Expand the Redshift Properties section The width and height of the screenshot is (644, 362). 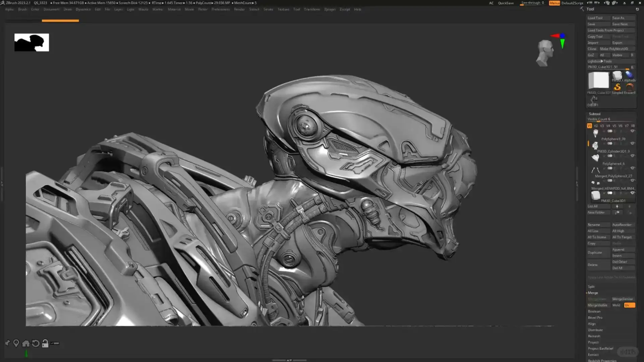[x=602, y=360]
